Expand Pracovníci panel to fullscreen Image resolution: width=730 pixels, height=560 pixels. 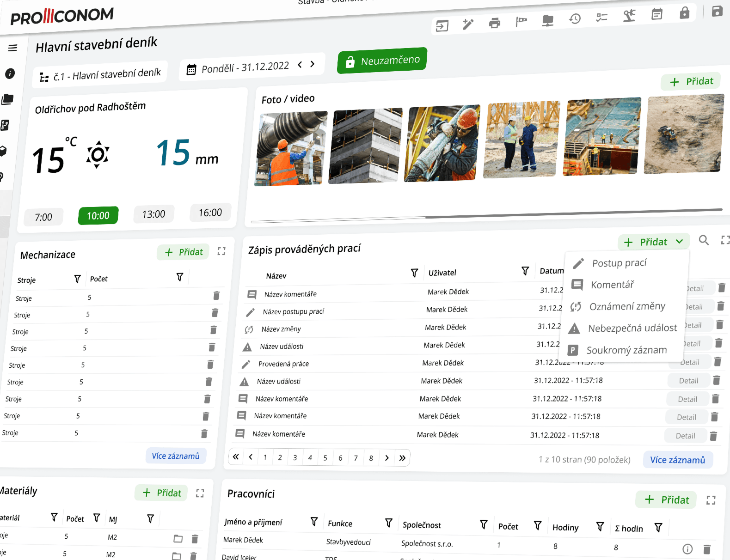pyautogui.click(x=711, y=500)
